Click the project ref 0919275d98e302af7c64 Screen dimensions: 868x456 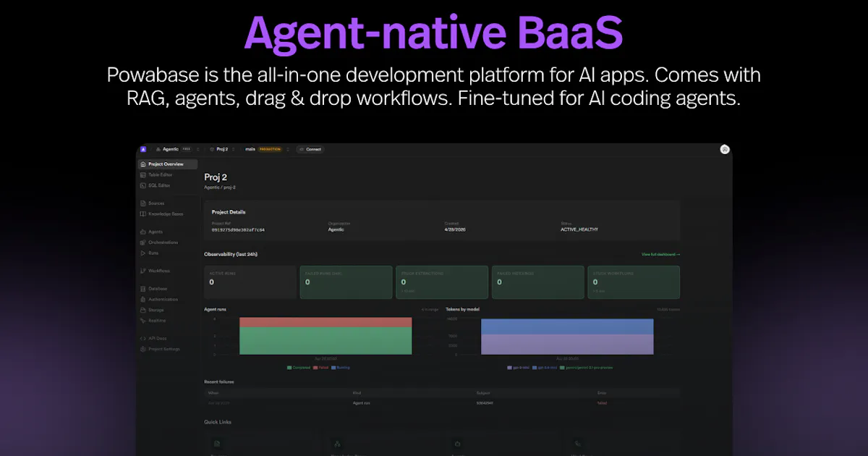pyautogui.click(x=238, y=229)
